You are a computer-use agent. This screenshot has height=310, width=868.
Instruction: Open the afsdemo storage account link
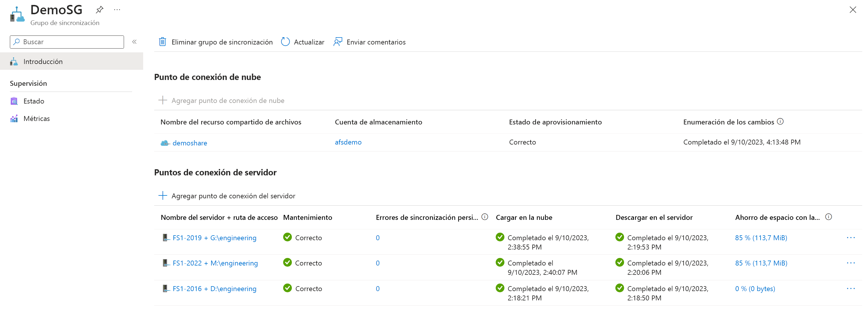[x=348, y=142]
